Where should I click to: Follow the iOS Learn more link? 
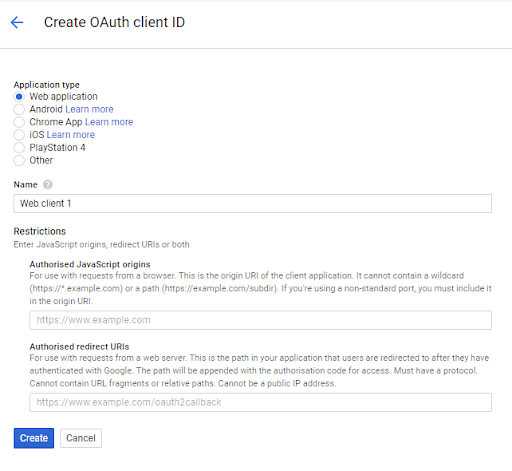[71, 135]
